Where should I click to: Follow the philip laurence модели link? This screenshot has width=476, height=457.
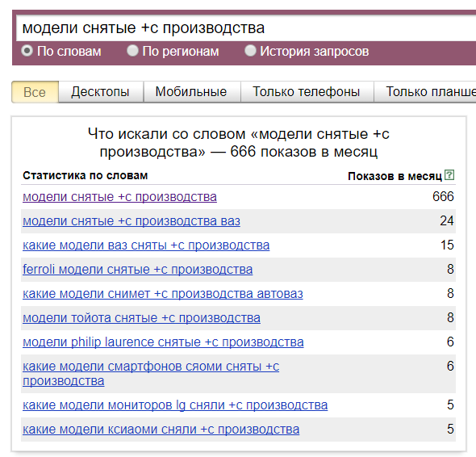(x=163, y=342)
